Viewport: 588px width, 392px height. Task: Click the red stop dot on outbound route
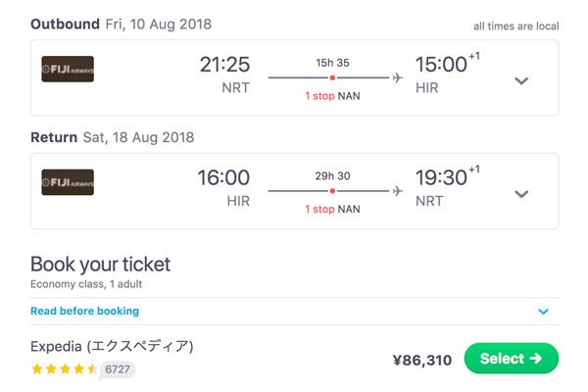point(332,77)
